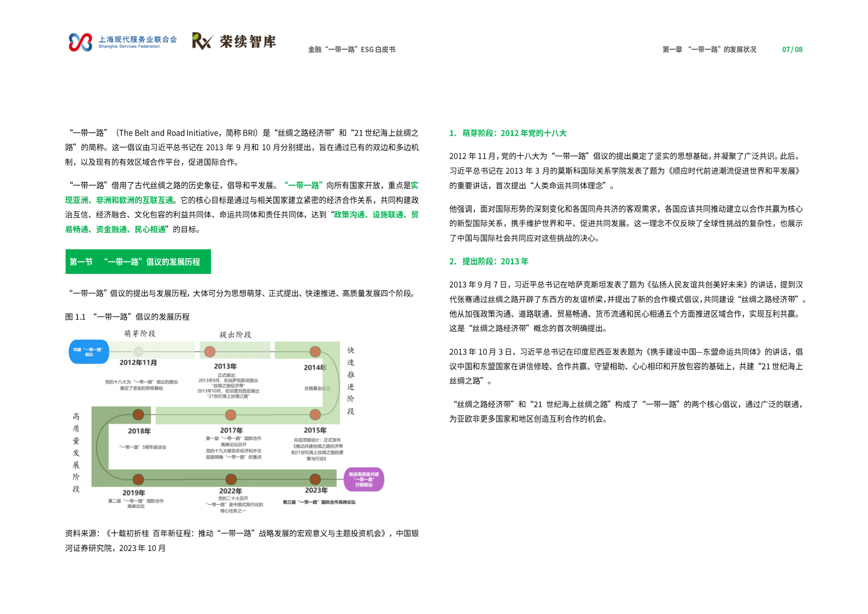This screenshot has height=614, width=868.
Task: Click the Shanghai Services Federation logo icon
Action: point(80,42)
